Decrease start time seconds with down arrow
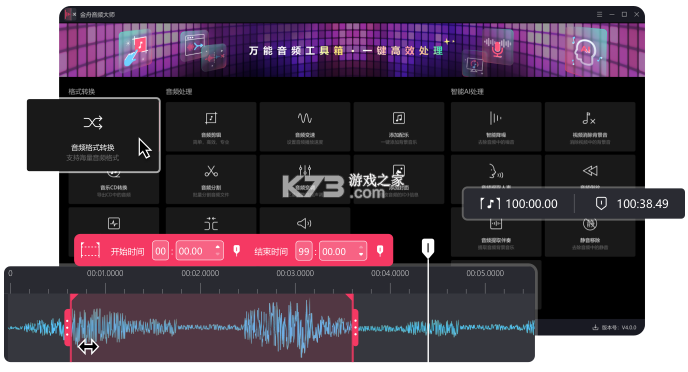Screen dimensions: 688x372 click(x=218, y=254)
